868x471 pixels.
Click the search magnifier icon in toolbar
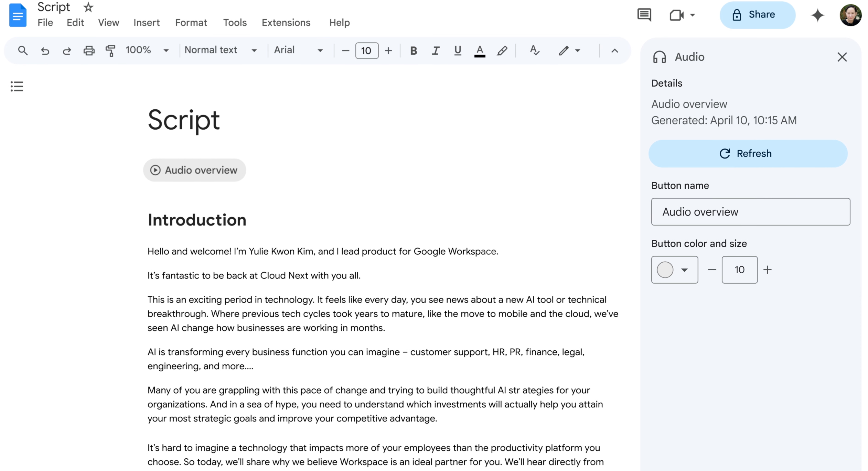23,51
